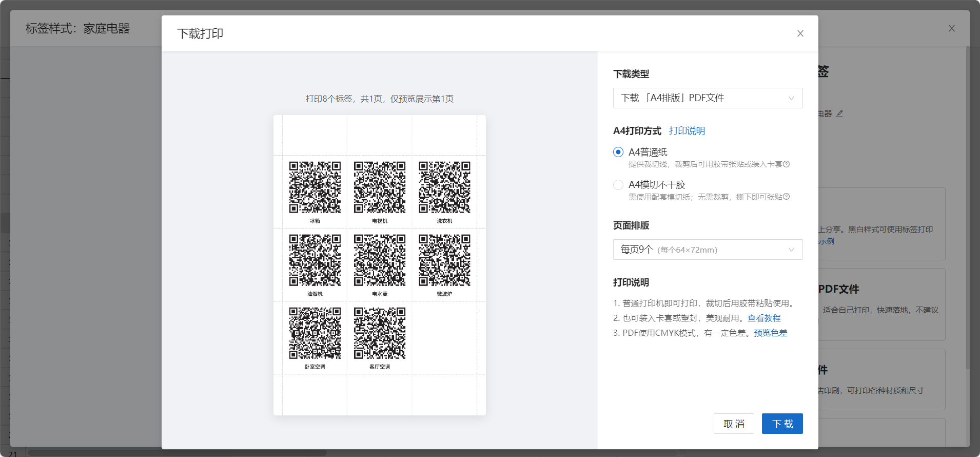Open the 下载类型 dropdown

click(708, 98)
